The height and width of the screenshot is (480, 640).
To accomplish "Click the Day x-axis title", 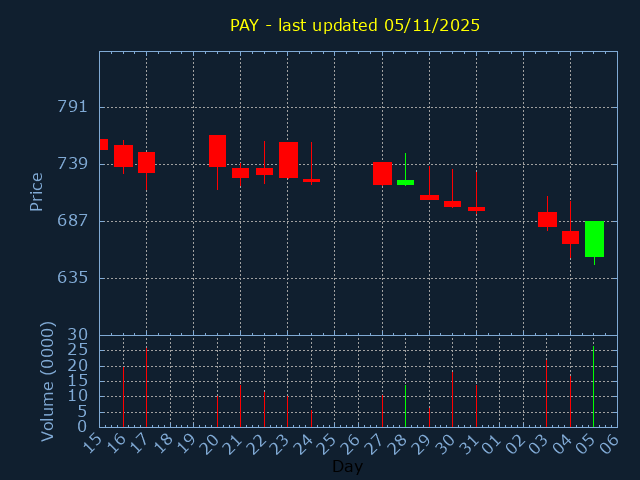I will click(347, 466).
